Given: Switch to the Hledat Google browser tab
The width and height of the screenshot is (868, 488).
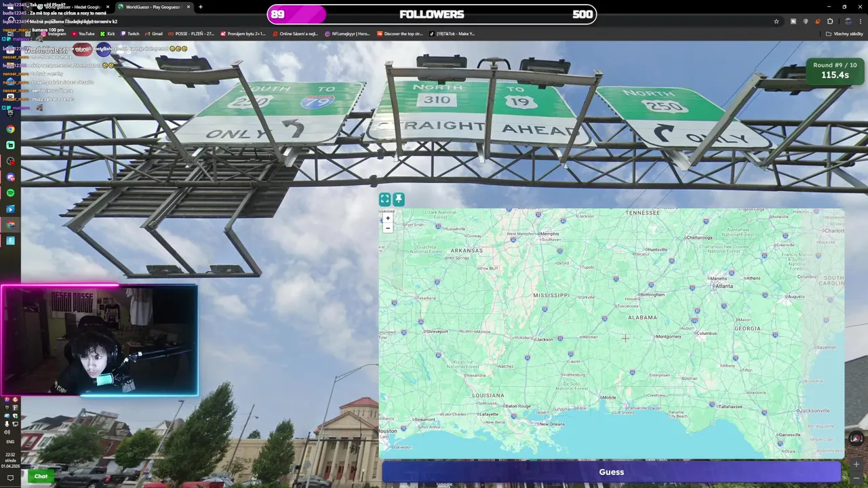Looking at the screenshot, I should pyautogui.click(x=75, y=7).
